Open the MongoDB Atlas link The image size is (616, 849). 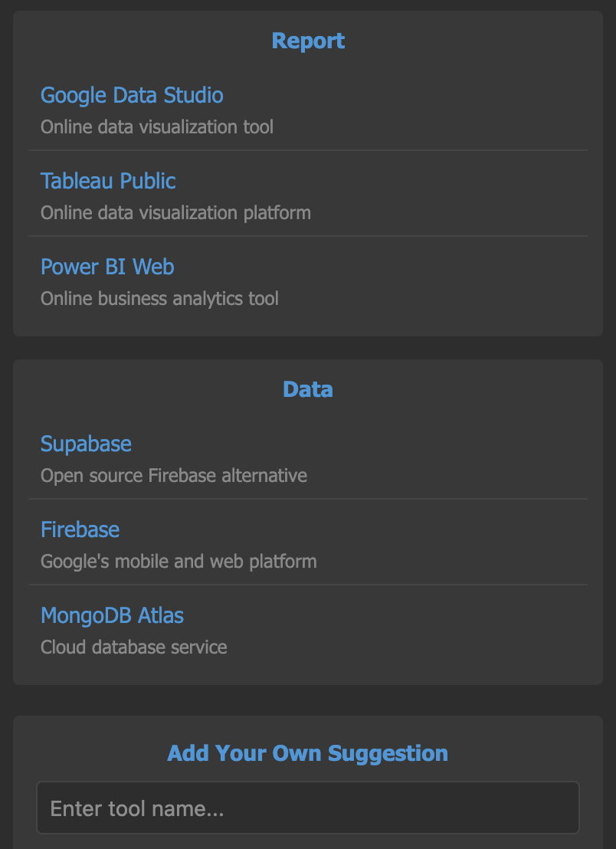click(x=112, y=615)
